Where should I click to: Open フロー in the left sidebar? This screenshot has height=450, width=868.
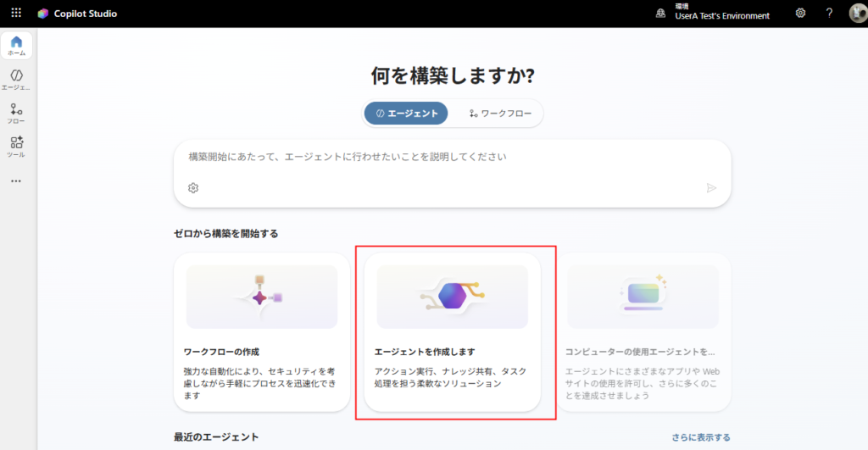point(16,114)
